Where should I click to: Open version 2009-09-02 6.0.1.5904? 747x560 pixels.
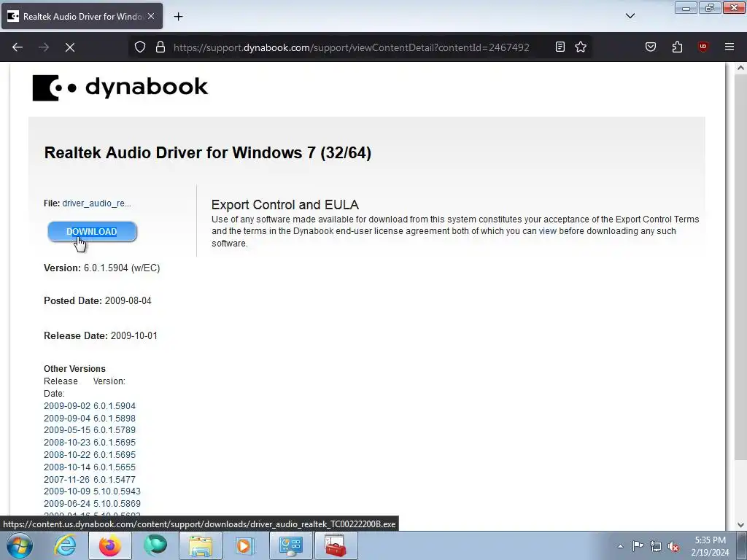pyautogui.click(x=90, y=406)
